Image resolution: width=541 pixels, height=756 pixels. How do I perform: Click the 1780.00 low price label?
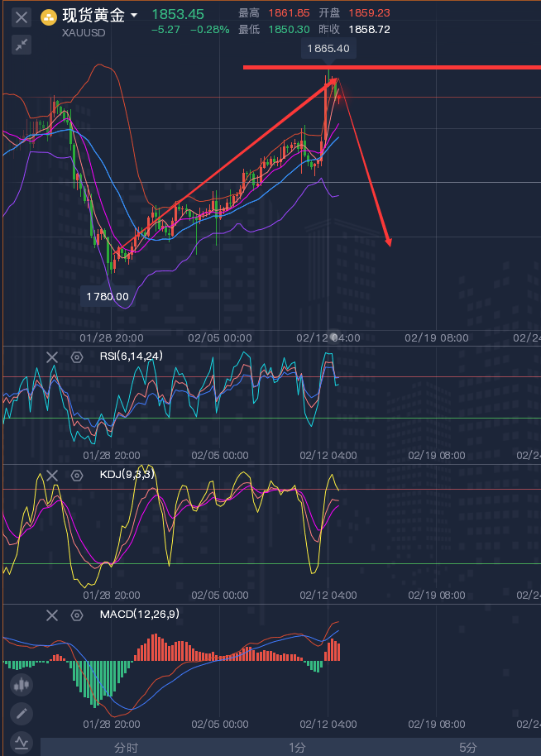click(108, 296)
